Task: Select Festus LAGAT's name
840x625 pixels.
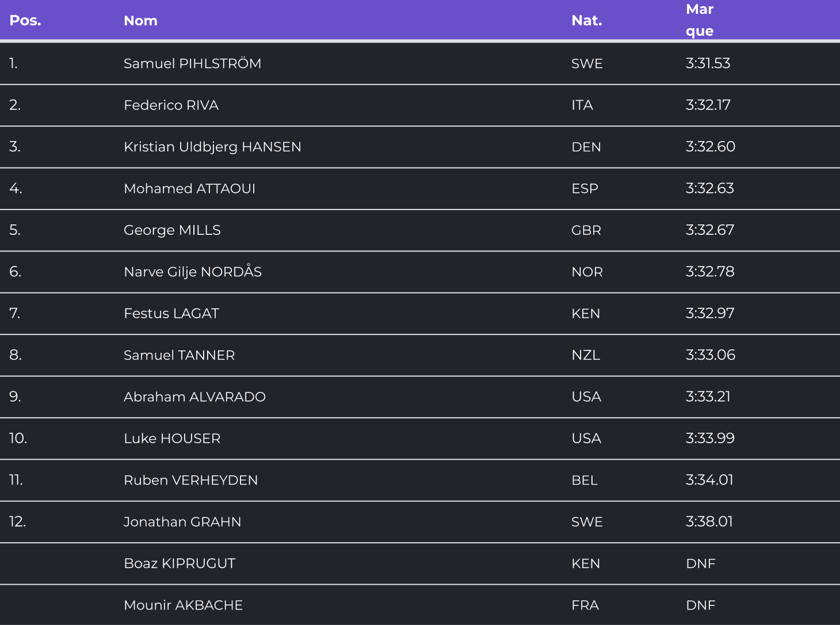Action: click(171, 314)
